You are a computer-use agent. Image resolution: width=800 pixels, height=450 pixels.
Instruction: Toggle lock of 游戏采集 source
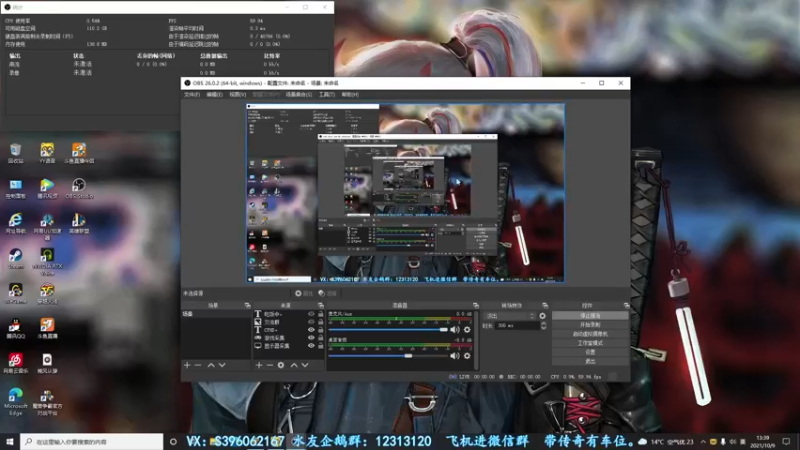321,338
